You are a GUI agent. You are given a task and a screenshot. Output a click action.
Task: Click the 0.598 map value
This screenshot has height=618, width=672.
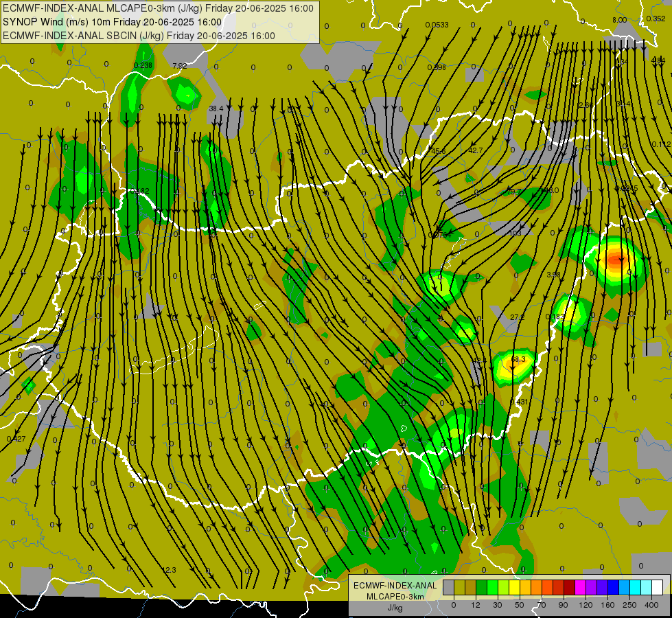(437, 67)
